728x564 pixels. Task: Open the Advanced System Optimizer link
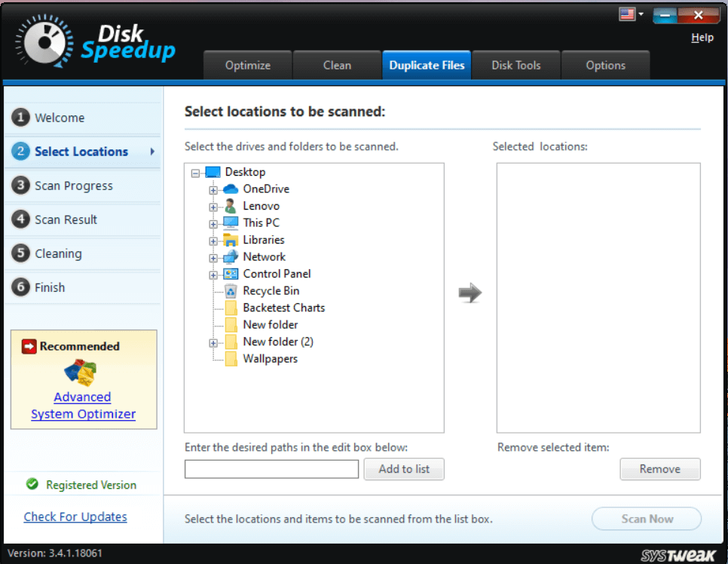[x=83, y=405]
